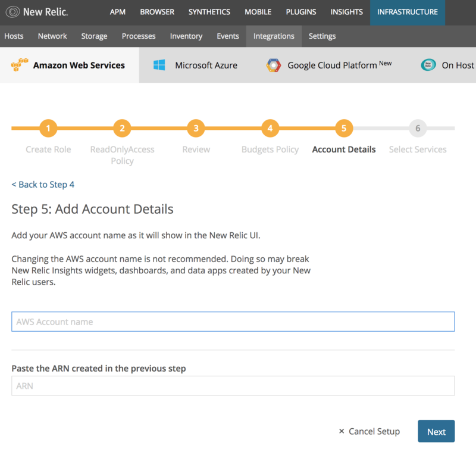Go to step 4 circle Budgets Policy

pos(270,128)
